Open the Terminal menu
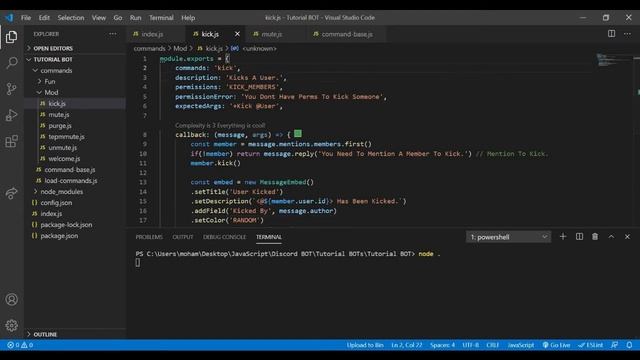 coord(161,18)
